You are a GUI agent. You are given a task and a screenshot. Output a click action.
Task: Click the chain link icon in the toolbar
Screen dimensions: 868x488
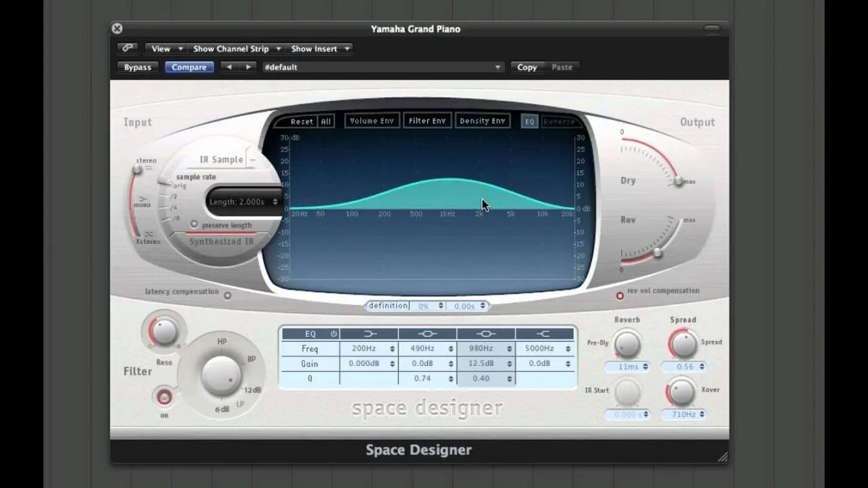pyautogui.click(x=127, y=48)
